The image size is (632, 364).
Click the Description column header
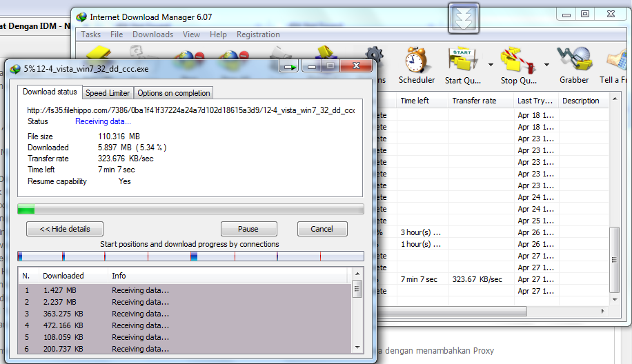(x=584, y=101)
